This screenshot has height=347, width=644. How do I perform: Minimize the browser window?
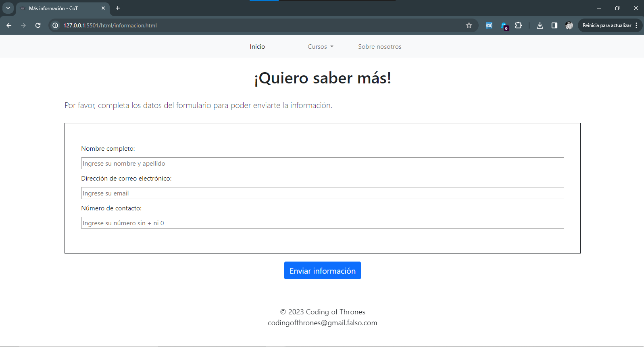tap(599, 8)
